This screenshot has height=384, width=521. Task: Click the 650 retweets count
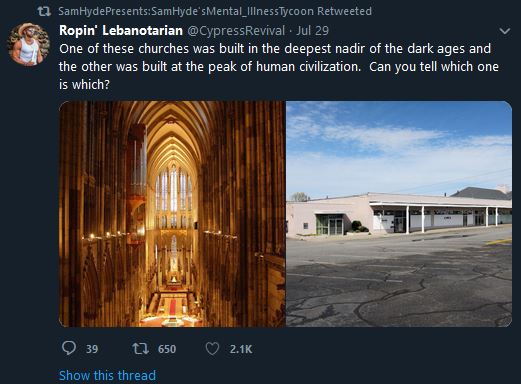(x=167, y=349)
